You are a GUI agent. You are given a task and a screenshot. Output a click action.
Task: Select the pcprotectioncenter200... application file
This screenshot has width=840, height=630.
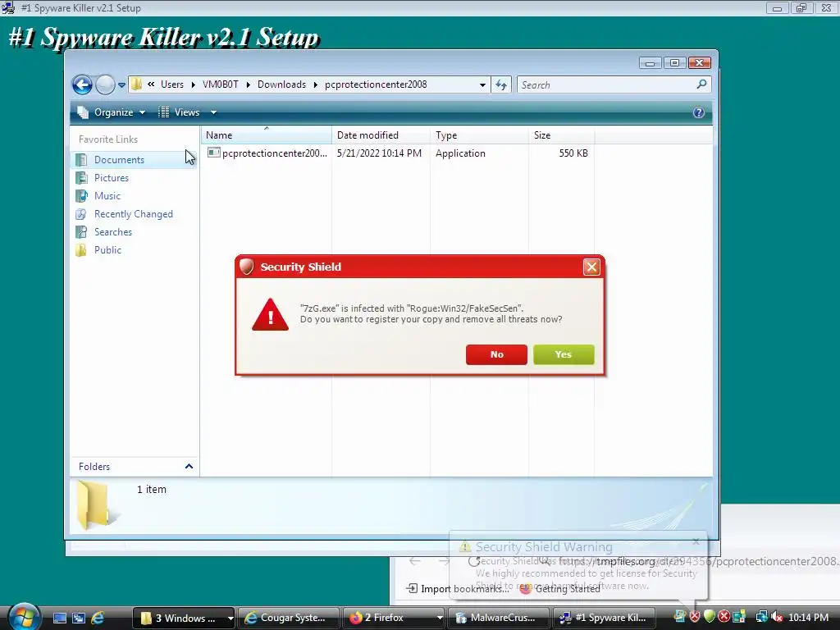[x=274, y=153]
